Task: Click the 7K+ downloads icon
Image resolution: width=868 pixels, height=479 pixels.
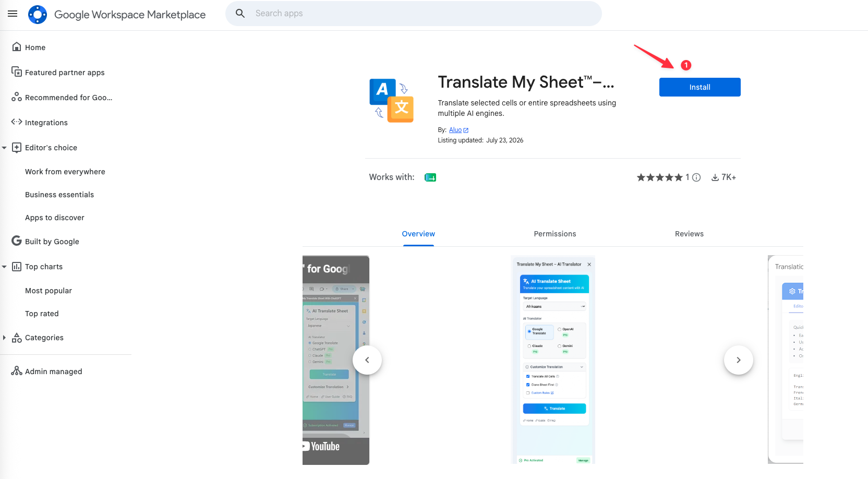Action: coord(715,177)
